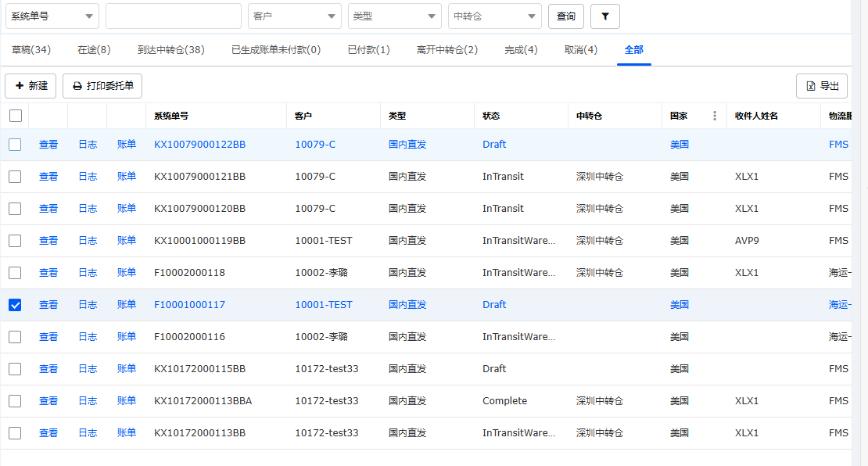Image resolution: width=868 pixels, height=466 pixels.
Task: Switch to the 到达中转仓(38) tab
Action: coord(170,50)
